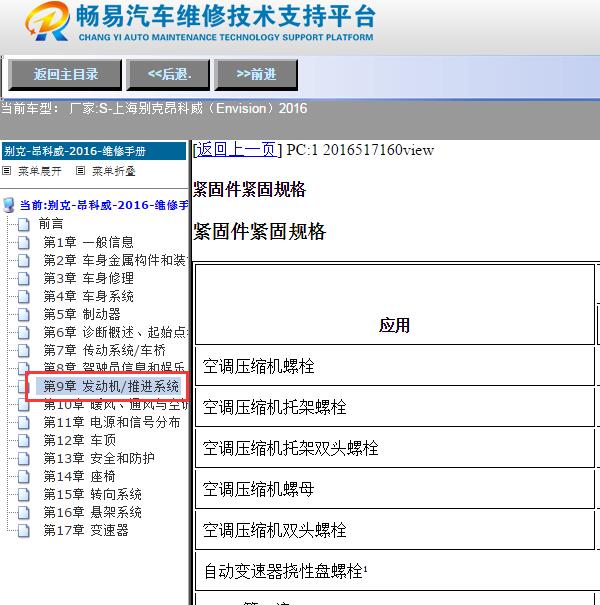Image resolution: width=600 pixels, height=605 pixels.
Task: Open 第17章 变速器
Action: click(86, 530)
